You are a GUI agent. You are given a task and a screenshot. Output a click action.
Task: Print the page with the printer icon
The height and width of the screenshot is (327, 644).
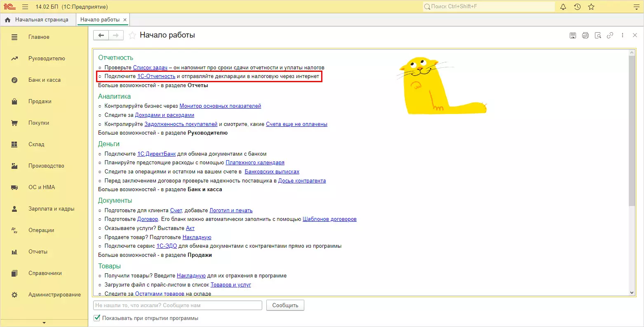point(585,36)
